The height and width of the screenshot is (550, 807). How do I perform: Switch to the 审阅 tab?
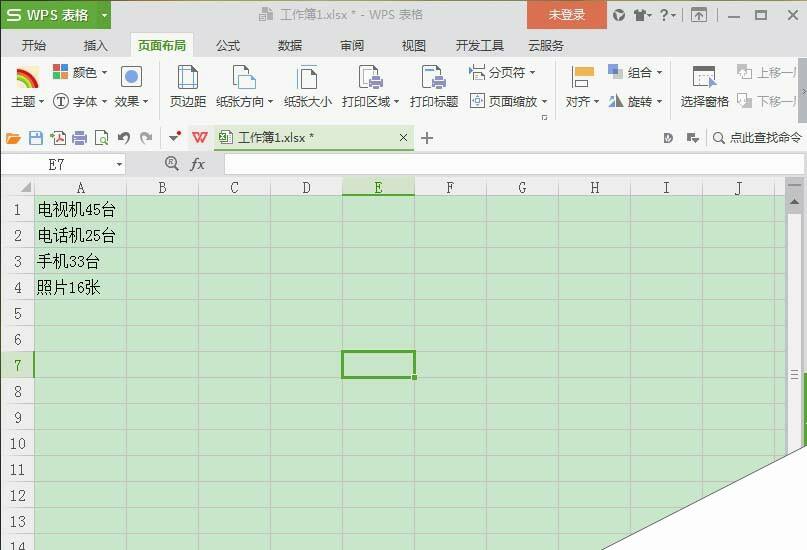tap(352, 46)
